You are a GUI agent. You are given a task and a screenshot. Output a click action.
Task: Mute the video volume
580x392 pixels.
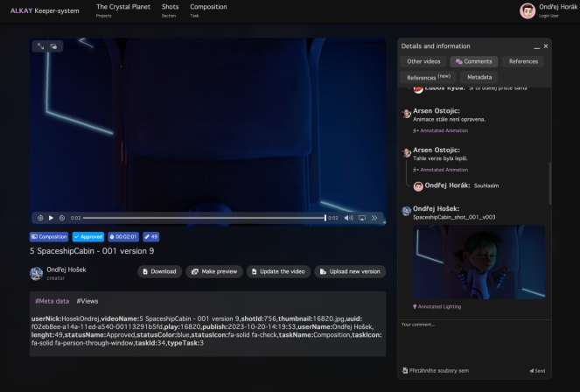tap(348, 218)
